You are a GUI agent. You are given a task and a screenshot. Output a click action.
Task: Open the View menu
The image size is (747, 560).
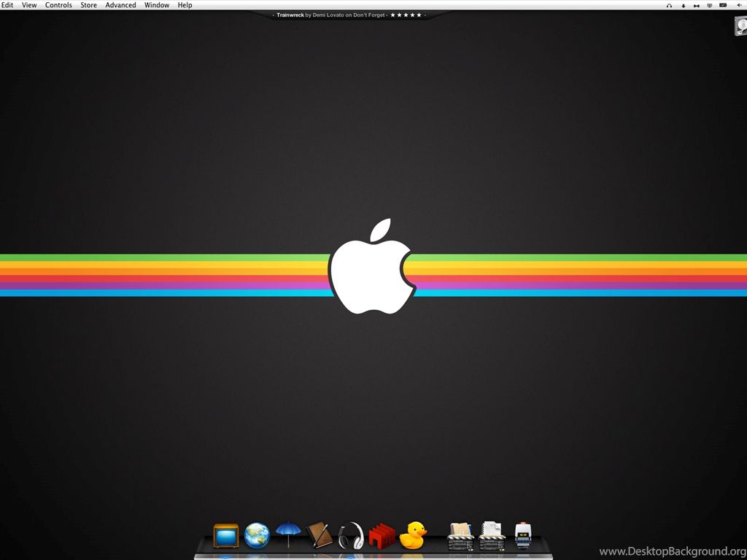tap(29, 5)
